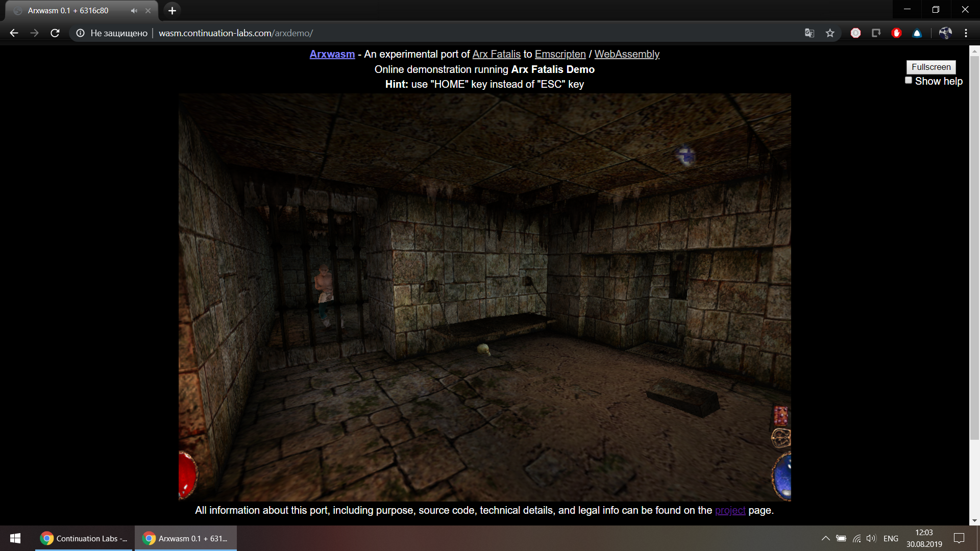
Task: Click the WebAssembly link in header
Action: [x=625, y=54]
